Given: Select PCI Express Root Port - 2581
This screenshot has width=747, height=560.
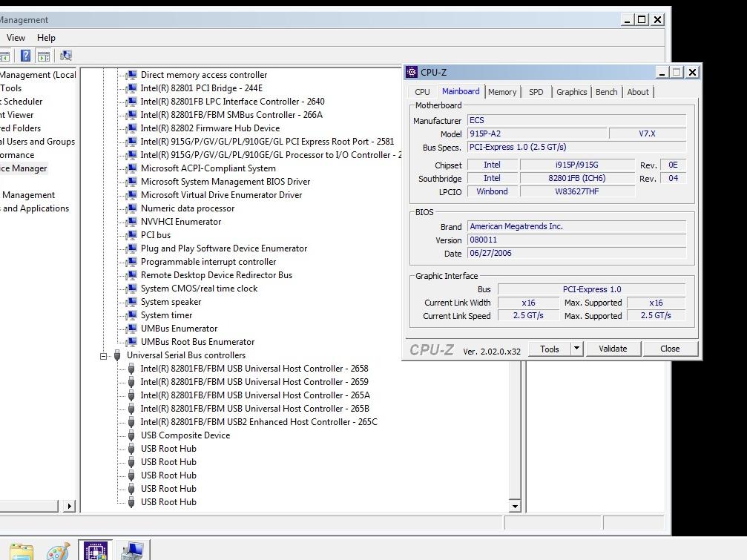Looking at the screenshot, I should pyautogui.click(x=267, y=142).
